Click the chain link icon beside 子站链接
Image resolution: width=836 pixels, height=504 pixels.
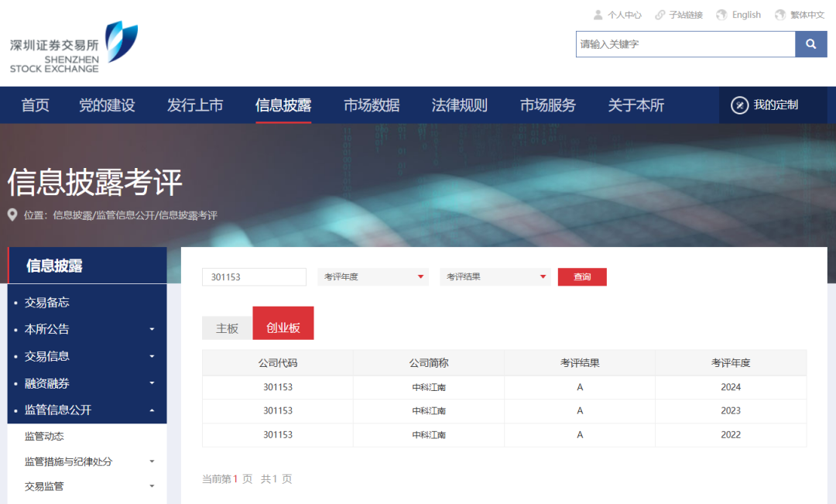(660, 15)
